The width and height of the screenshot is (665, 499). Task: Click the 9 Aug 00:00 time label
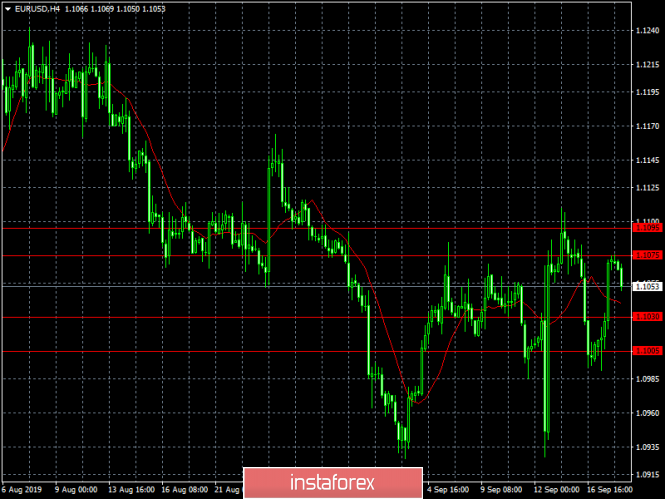coord(77,491)
